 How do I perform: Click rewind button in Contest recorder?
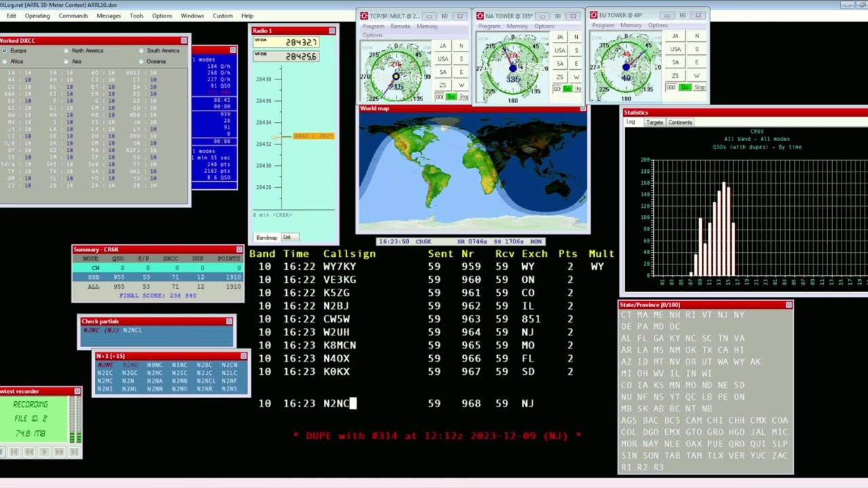(29, 452)
